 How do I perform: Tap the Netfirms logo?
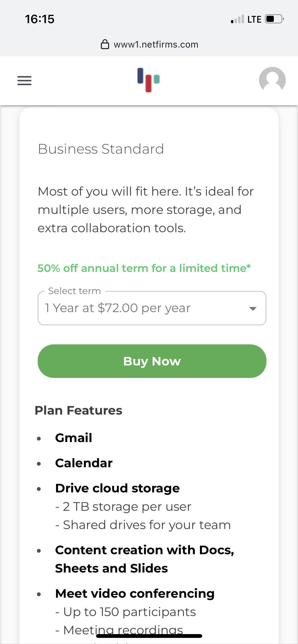tap(148, 80)
